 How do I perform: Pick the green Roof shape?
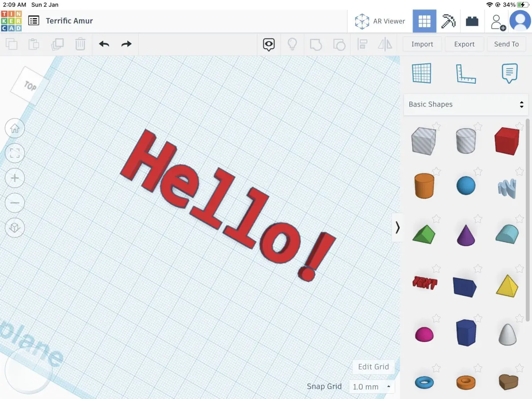[423, 234]
